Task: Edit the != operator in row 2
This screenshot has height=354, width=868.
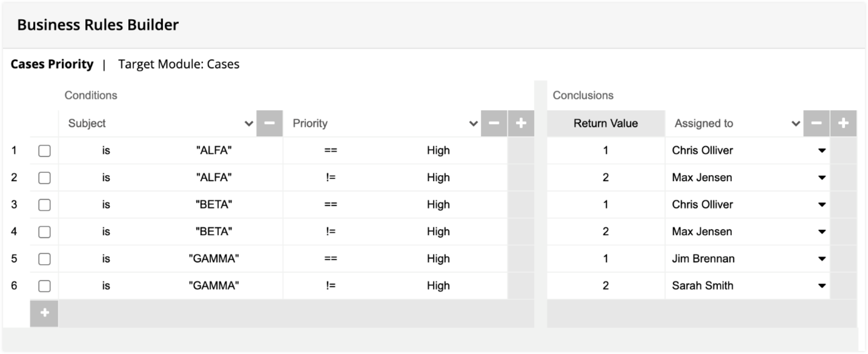Action: [x=331, y=177]
